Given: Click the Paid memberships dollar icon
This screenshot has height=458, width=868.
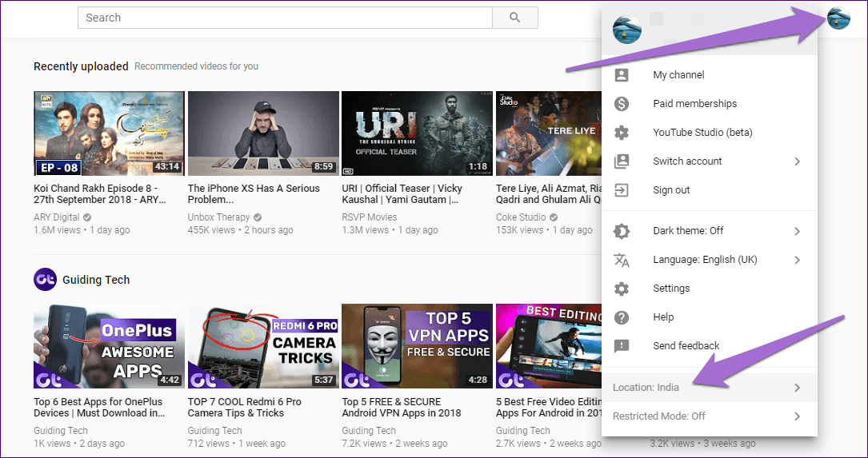Looking at the screenshot, I should (622, 103).
